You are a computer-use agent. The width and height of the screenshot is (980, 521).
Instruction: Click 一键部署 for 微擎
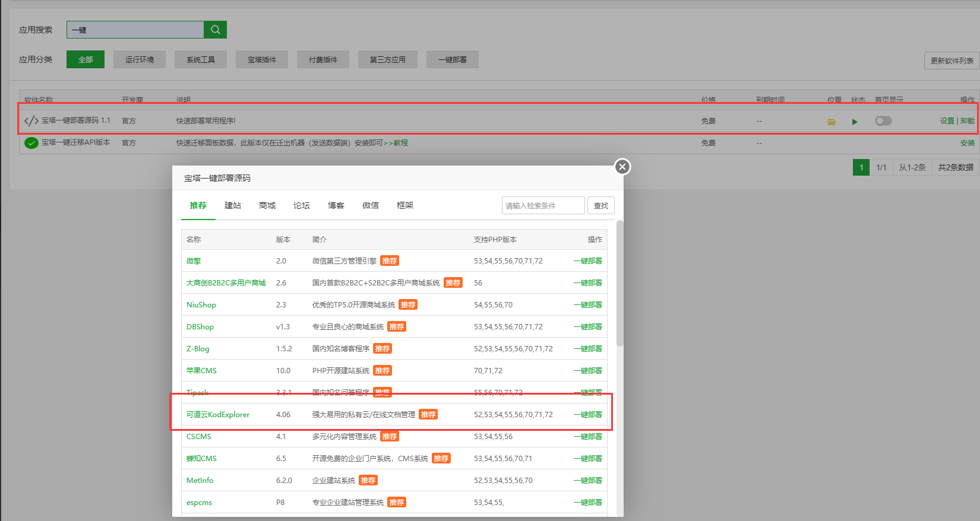(588, 261)
